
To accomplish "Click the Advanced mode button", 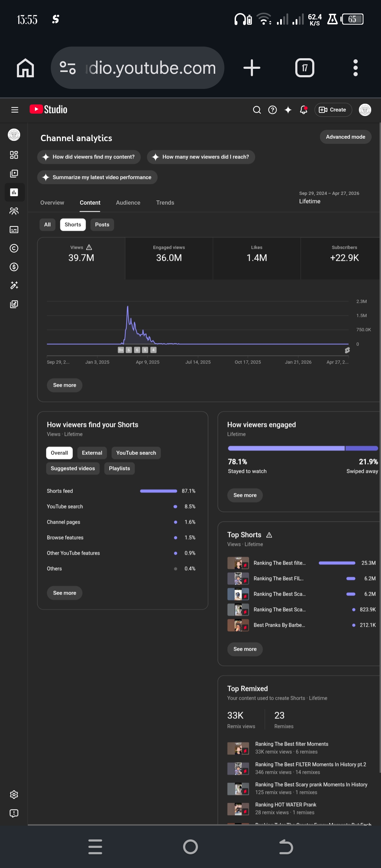I will (x=345, y=137).
